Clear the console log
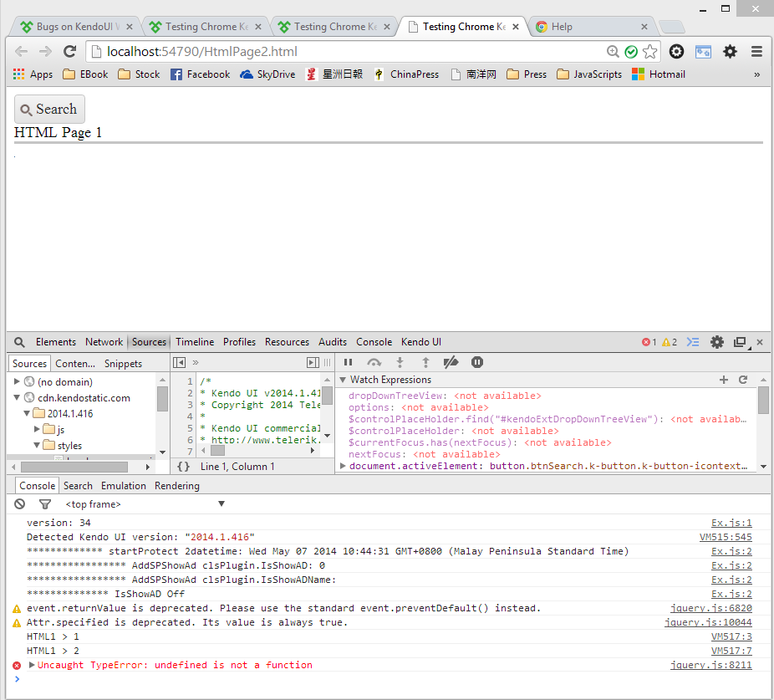This screenshot has height=700, width=774. pyautogui.click(x=20, y=504)
